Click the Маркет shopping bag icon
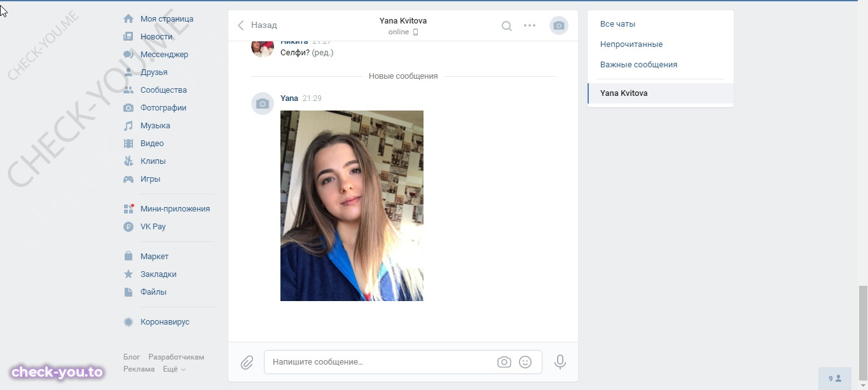 (x=128, y=257)
